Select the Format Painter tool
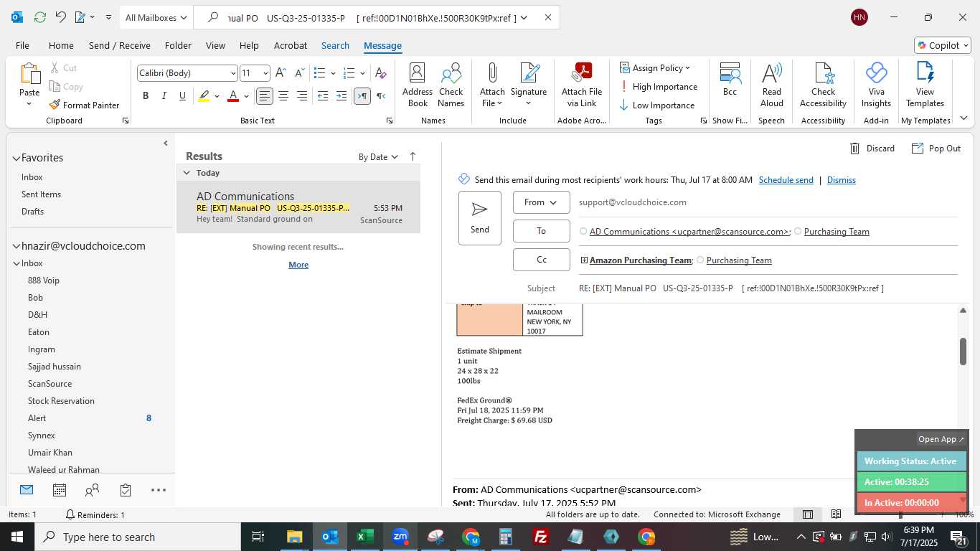980x551 pixels. pos(84,105)
